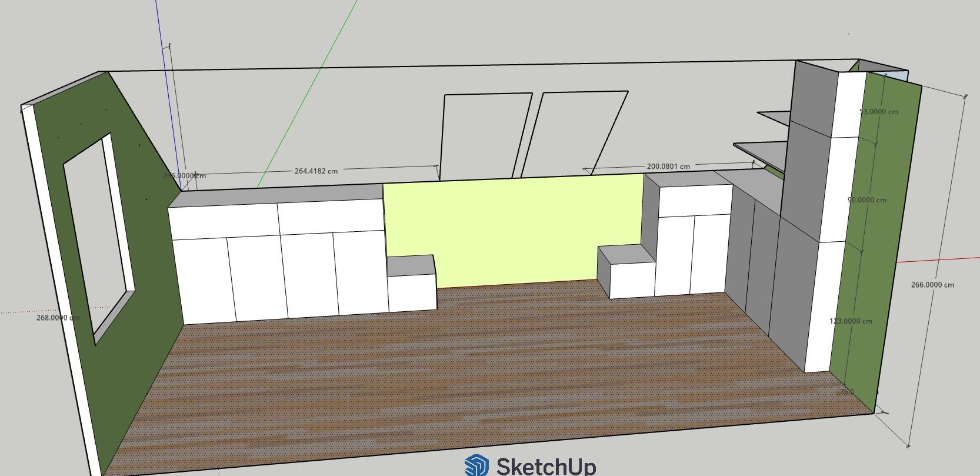Image resolution: width=980 pixels, height=476 pixels.
Task: Click the 123.0000 cm dimension label
Action: [851, 321]
